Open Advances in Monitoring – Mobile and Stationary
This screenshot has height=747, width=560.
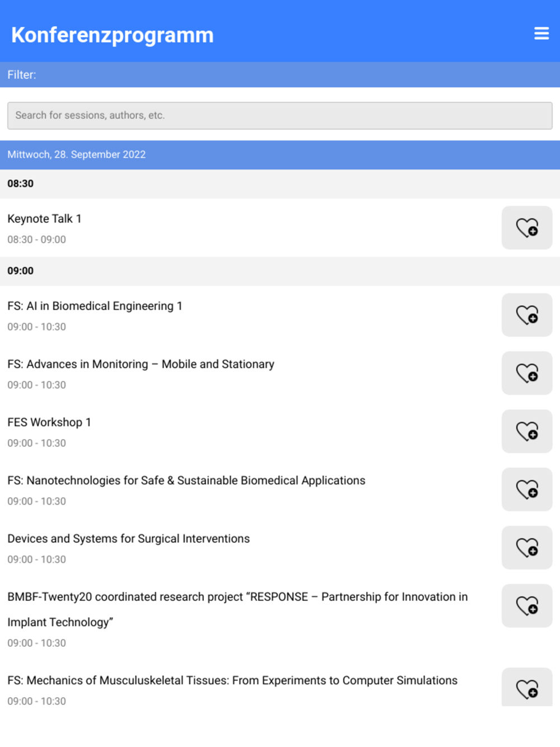141,365
